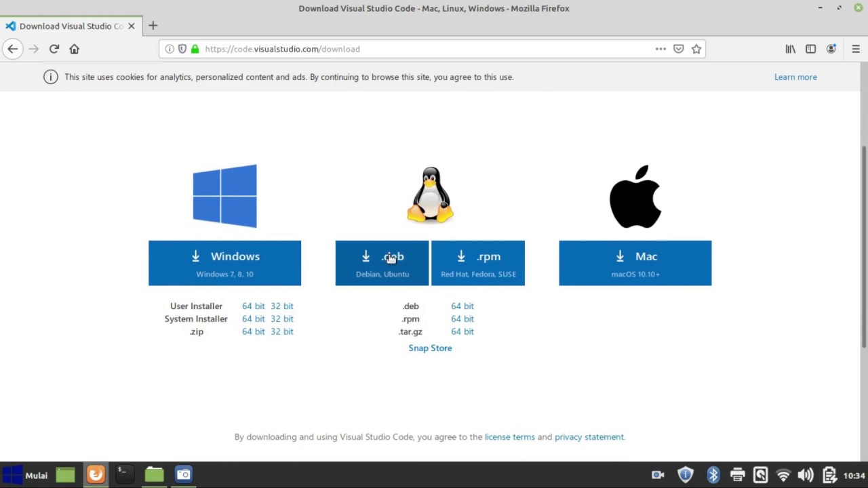Reload the page with refresh icon
Image resolution: width=868 pixels, height=488 pixels.
click(54, 49)
